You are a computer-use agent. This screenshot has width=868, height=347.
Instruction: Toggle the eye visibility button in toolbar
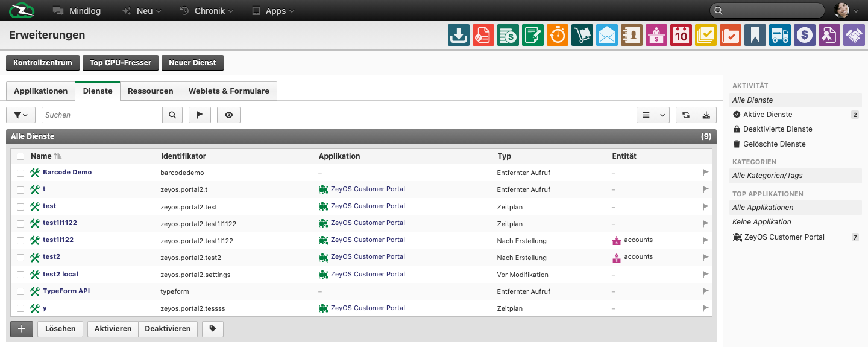tap(228, 115)
